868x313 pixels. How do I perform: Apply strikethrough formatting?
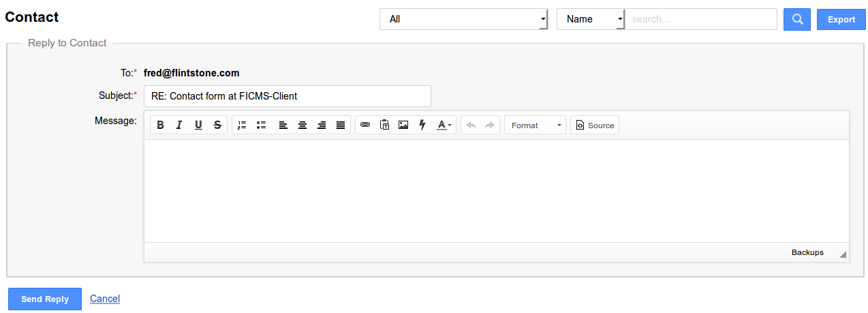pyautogui.click(x=217, y=125)
